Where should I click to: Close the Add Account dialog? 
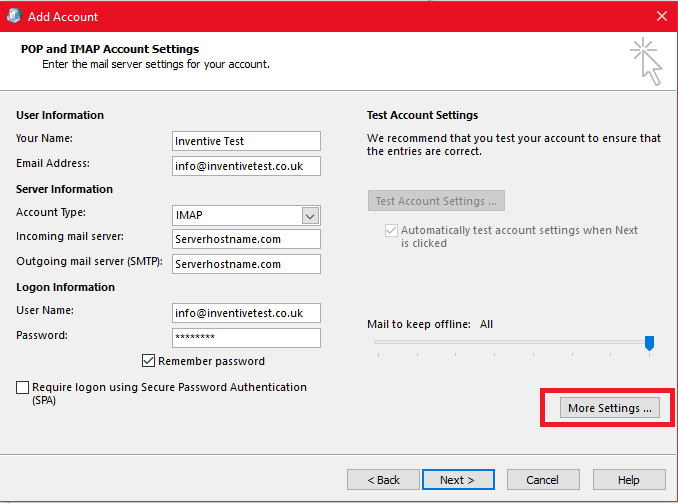(x=661, y=16)
